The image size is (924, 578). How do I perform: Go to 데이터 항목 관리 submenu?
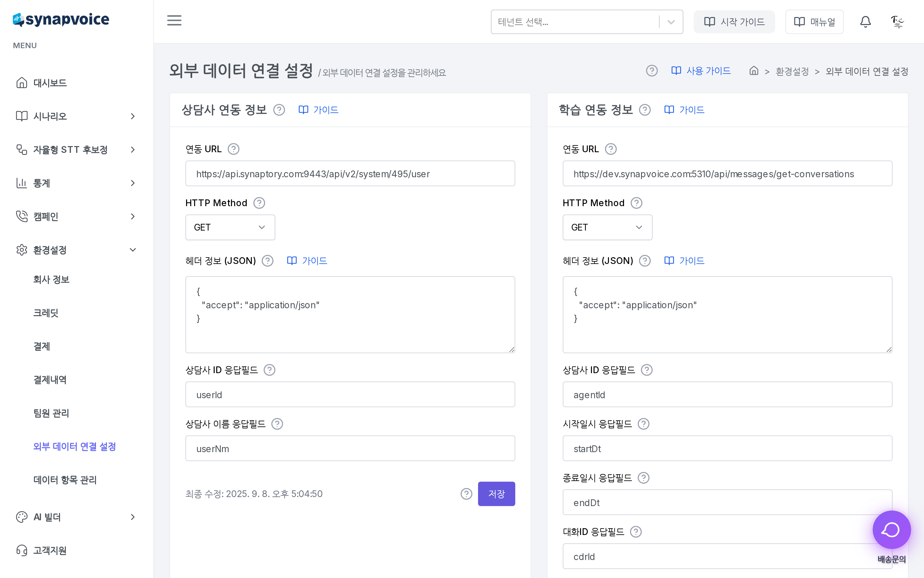click(x=65, y=480)
